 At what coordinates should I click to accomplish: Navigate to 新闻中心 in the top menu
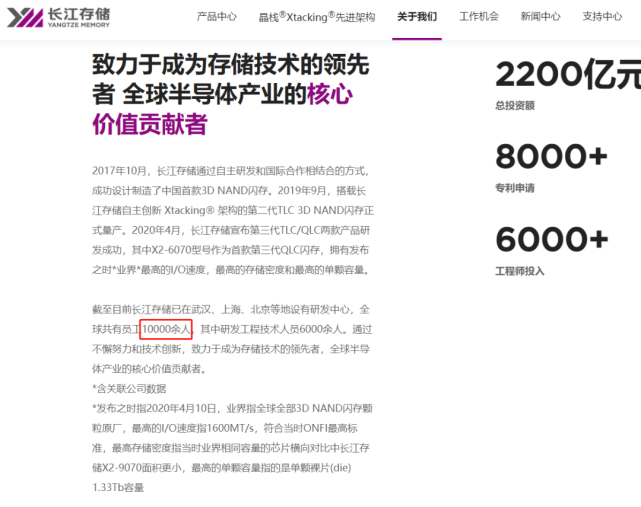(x=540, y=17)
